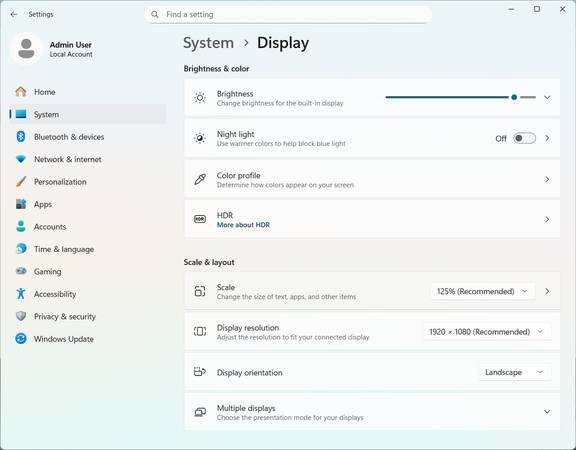
Task: Toggle the Night light switch on
Action: pos(524,138)
